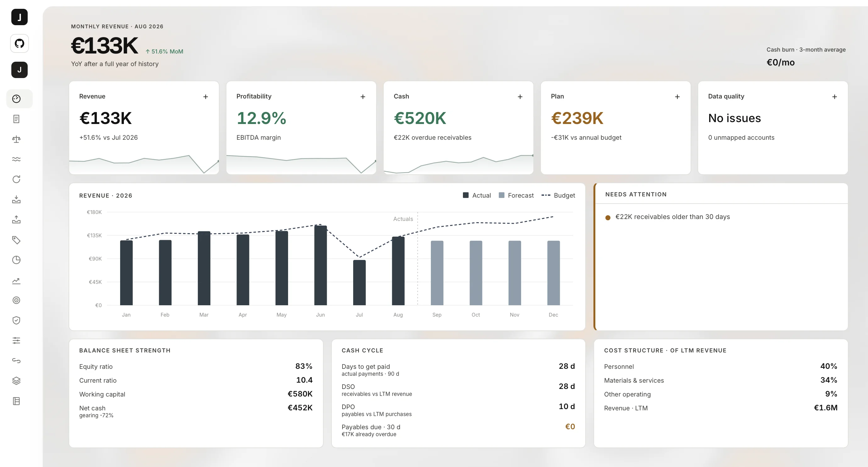Select the Dec forecast revenue bar
The image size is (868, 467).
(554, 273)
